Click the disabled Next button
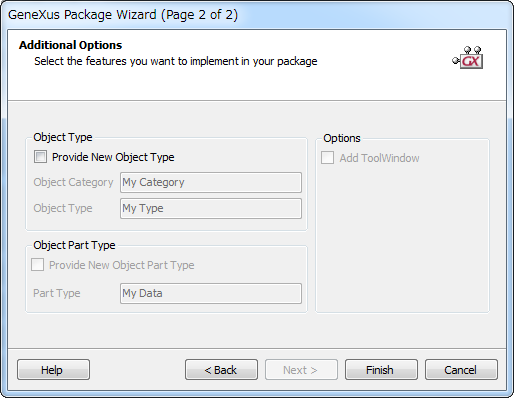Viewport: 514px width, 398px height. click(301, 370)
